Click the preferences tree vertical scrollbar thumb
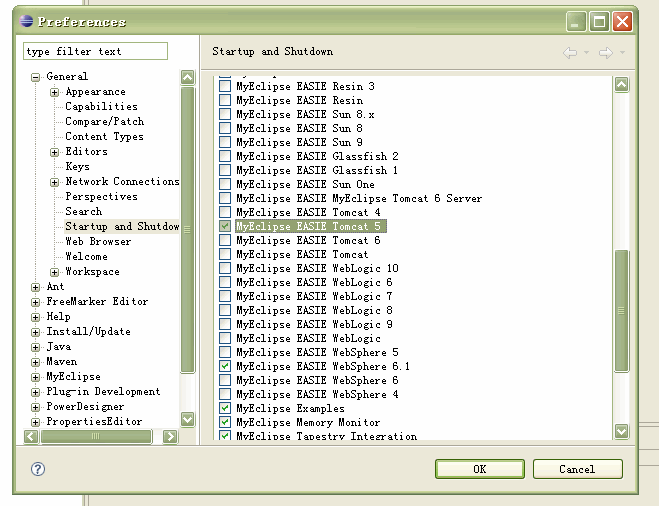Viewport: 659px width, 506px height. (x=187, y=229)
